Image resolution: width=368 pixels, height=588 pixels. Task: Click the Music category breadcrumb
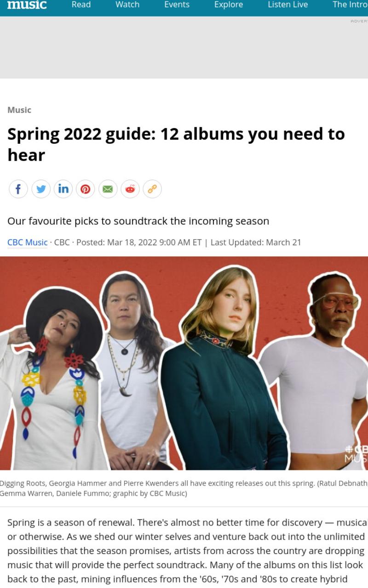[19, 110]
